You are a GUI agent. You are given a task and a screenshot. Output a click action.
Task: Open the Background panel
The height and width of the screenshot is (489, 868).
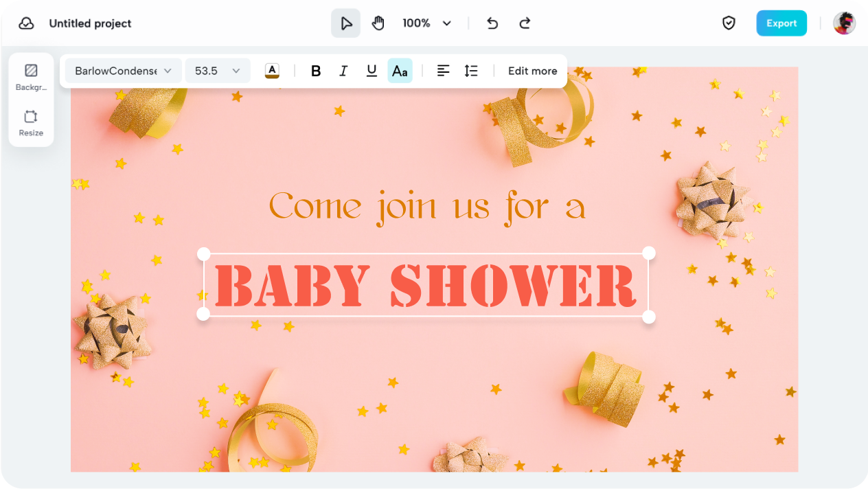click(x=31, y=77)
